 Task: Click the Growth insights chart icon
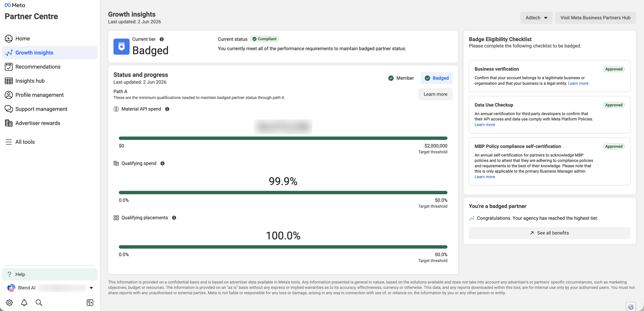click(x=9, y=53)
